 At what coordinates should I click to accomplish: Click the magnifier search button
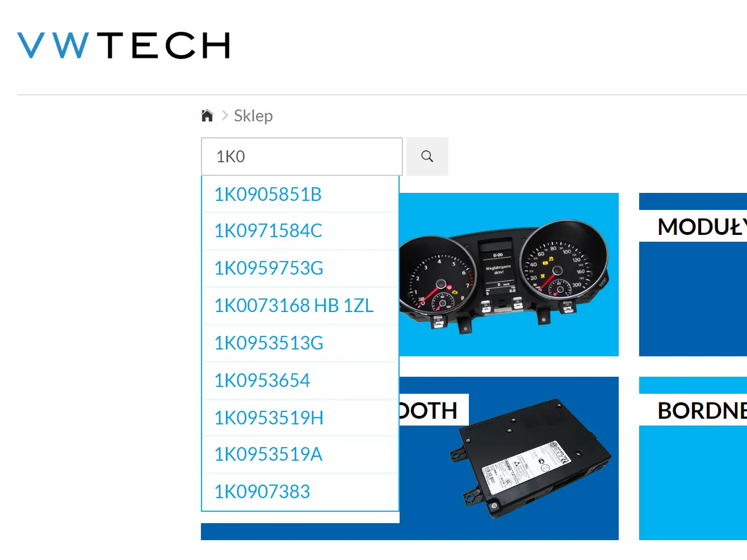427,157
